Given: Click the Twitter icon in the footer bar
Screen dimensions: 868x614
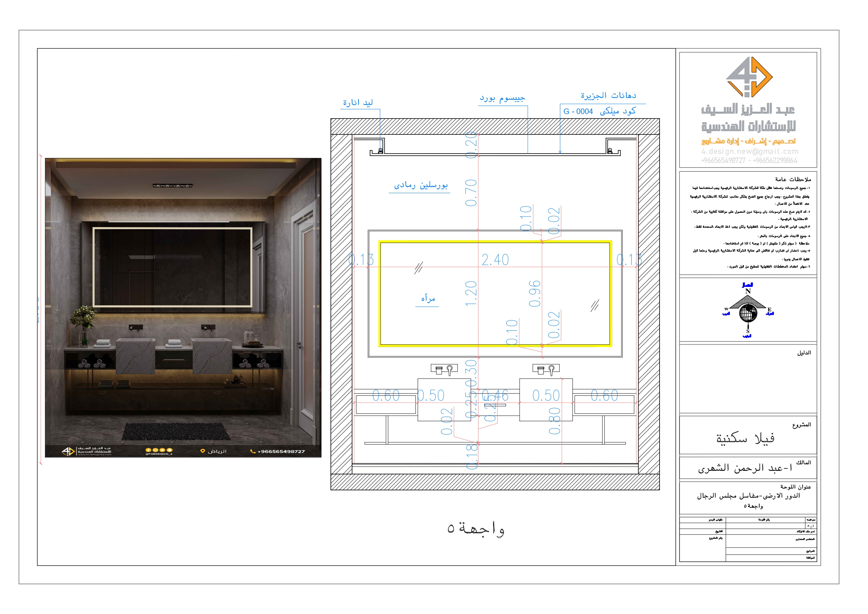Looking at the screenshot, I should pyautogui.click(x=162, y=451).
